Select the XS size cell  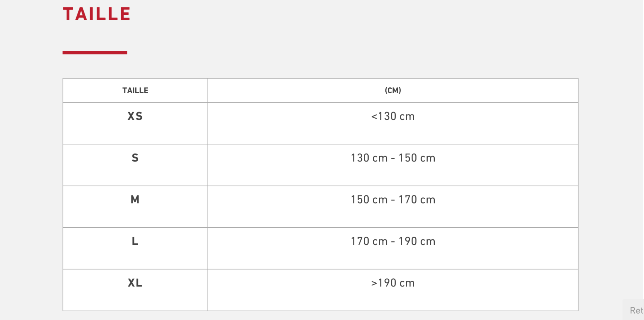point(135,116)
